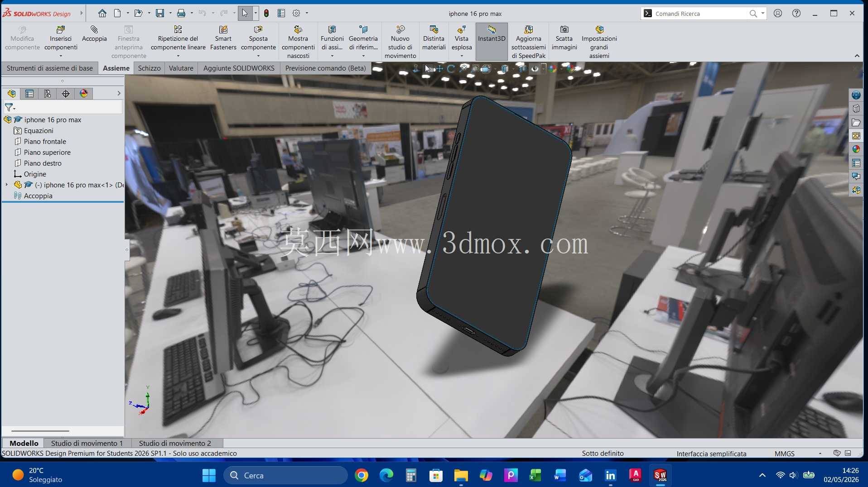This screenshot has width=868, height=487.
Task: Expand Vista esplosa dropdown arrow
Action: point(462,56)
